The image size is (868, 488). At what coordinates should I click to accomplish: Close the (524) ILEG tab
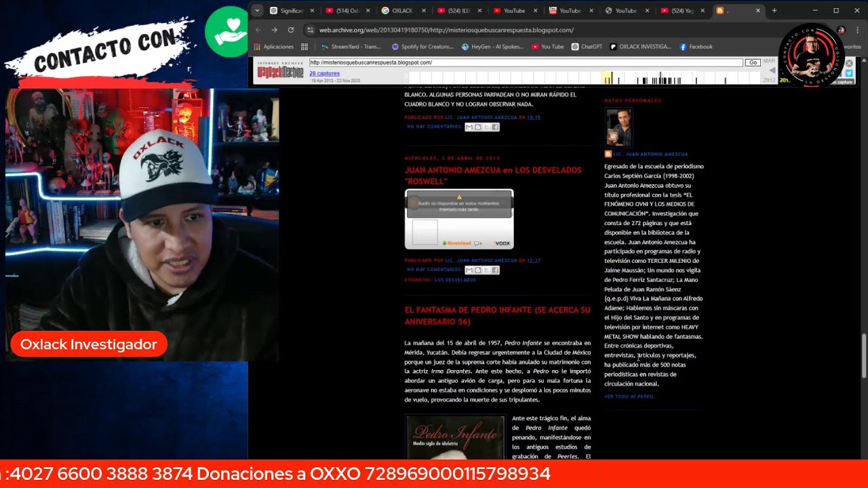point(480,11)
